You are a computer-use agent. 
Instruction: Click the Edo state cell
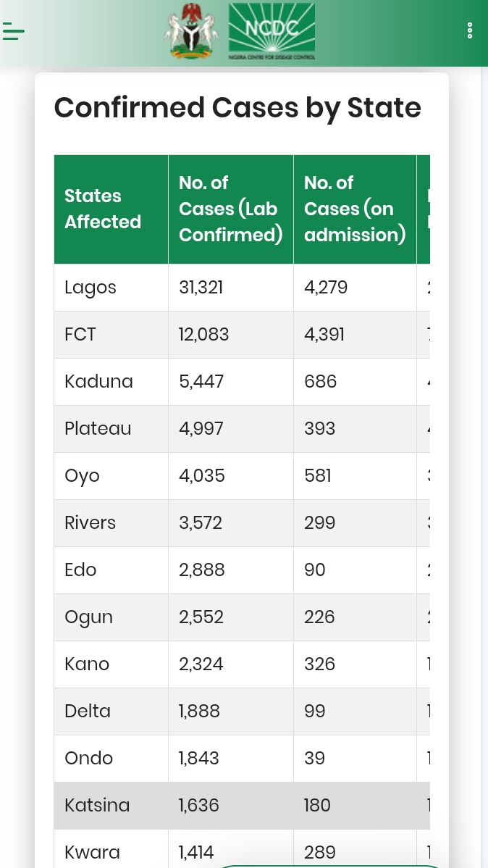click(80, 570)
